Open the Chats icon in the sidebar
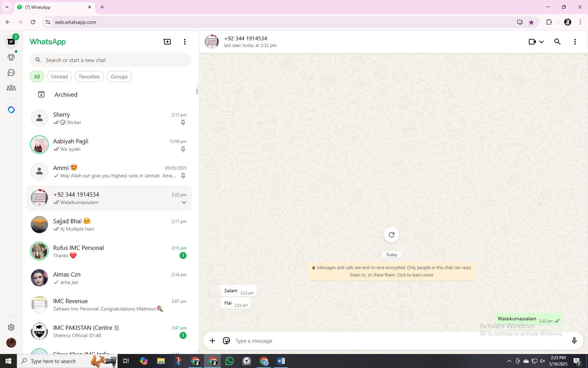 click(x=11, y=42)
